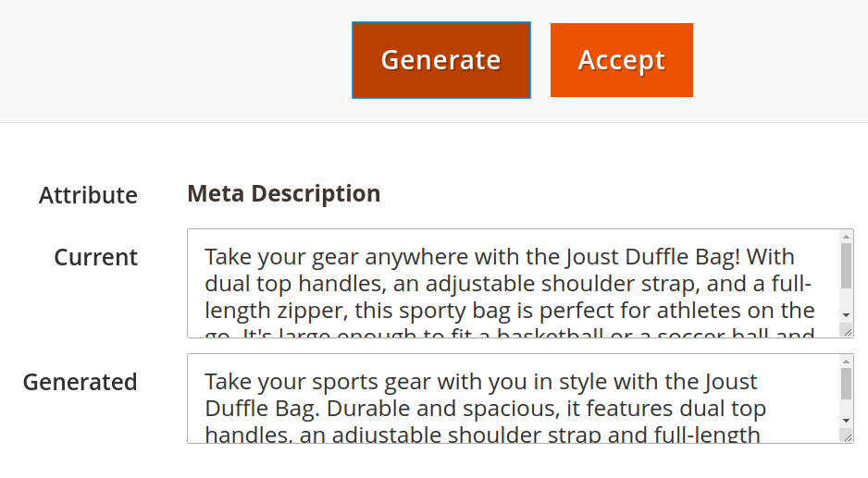Click Current scrollbar track below the thumb
Image resolution: width=868 pixels, height=478 pixels.
pos(846,300)
